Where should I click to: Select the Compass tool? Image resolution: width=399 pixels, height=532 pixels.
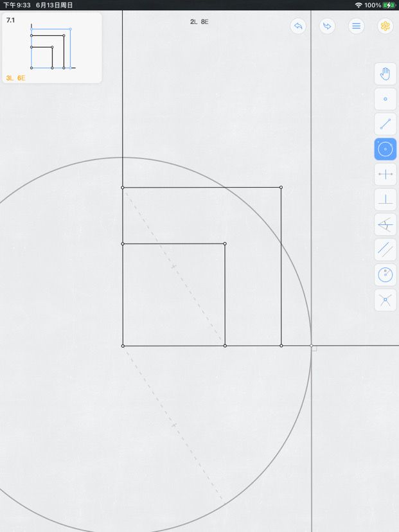tap(385, 275)
